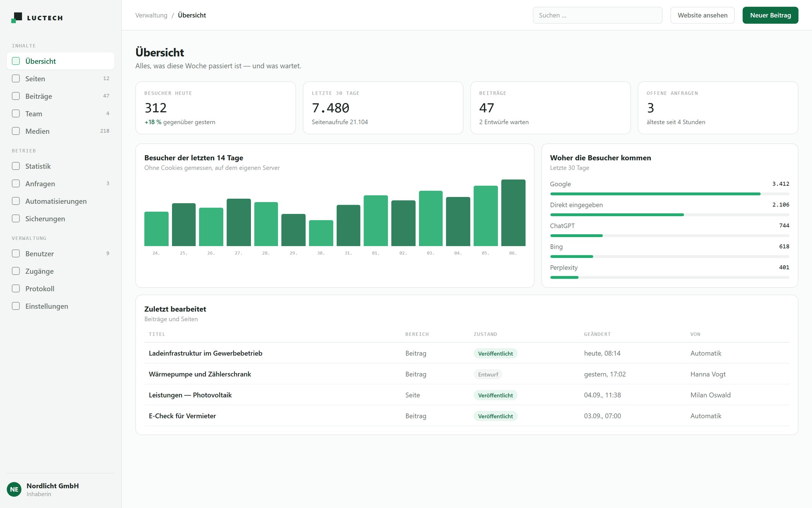Screen dimensions: 812x508
Task: Click the Sicherungen sidebar icon
Action: pyautogui.click(x=16, y=218)
